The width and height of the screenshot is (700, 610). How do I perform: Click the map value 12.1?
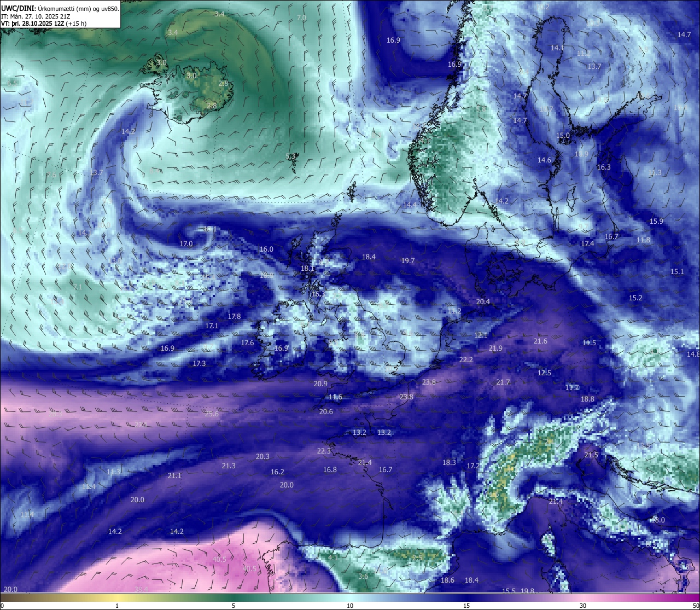point(481,335)
